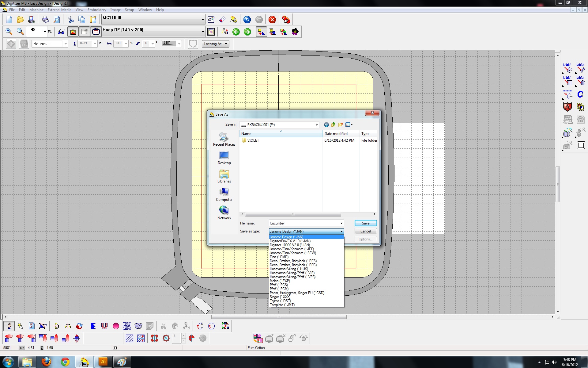Click the U-shaped magnet tool icon
Screen dimensions: 588x368
[104, 326]
